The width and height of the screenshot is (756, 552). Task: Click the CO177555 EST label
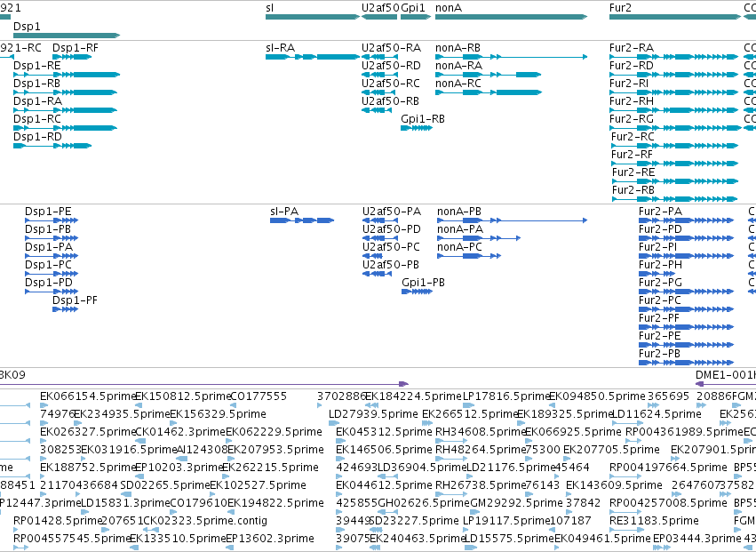(259, 396)
